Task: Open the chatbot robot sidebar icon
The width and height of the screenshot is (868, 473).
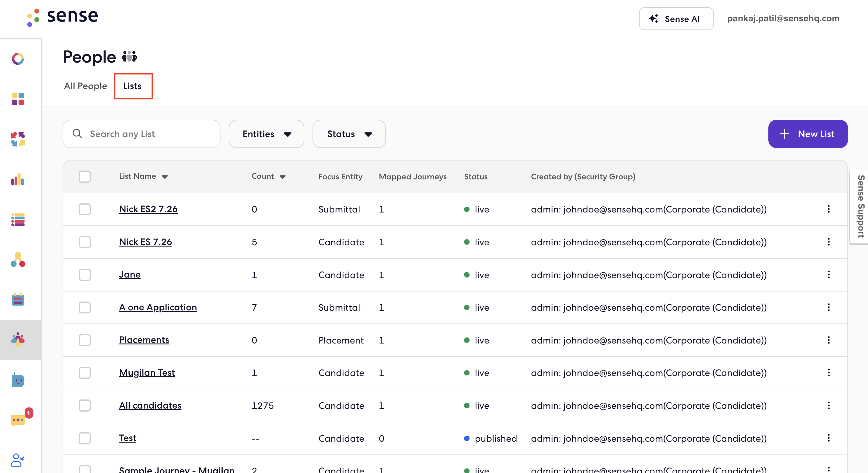Action: point(18,380)
